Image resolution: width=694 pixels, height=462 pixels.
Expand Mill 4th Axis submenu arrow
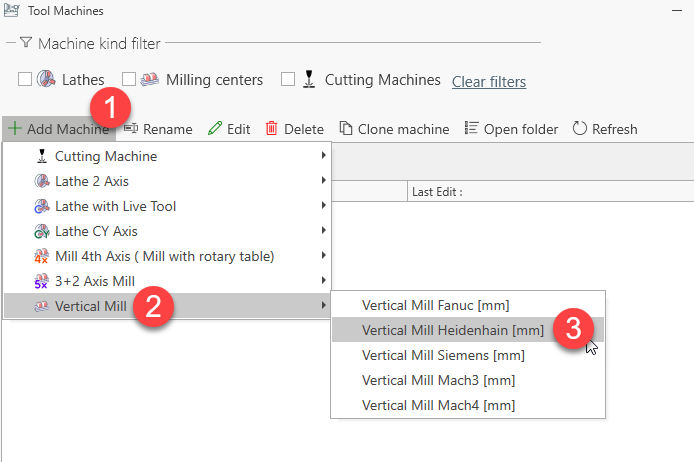click(323, 256)
